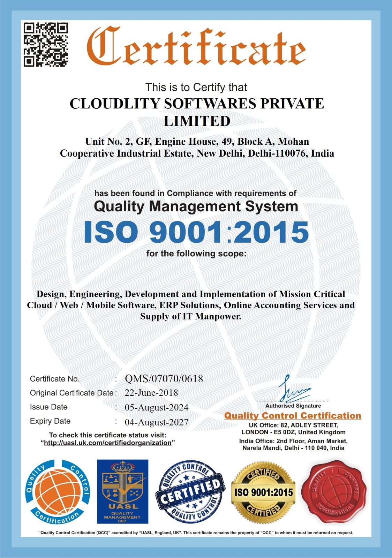Viewport: 392px width, 558px height.
Task: Click the expiry date 04-August-2027
Action: pos(156,422)
